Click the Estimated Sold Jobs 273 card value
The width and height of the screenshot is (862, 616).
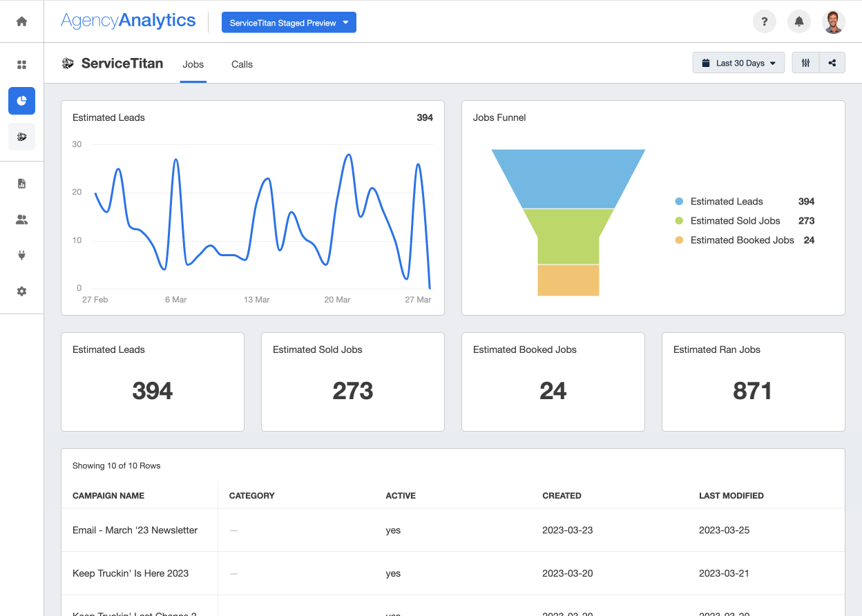[x=353, y=391]
